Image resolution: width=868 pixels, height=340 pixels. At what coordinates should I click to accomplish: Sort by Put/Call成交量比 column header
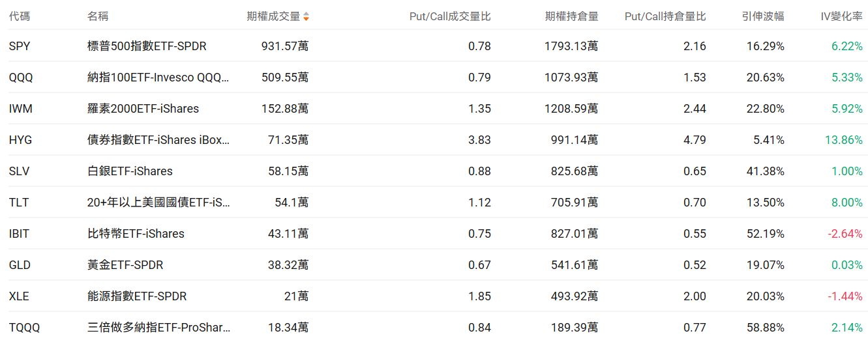449,16
